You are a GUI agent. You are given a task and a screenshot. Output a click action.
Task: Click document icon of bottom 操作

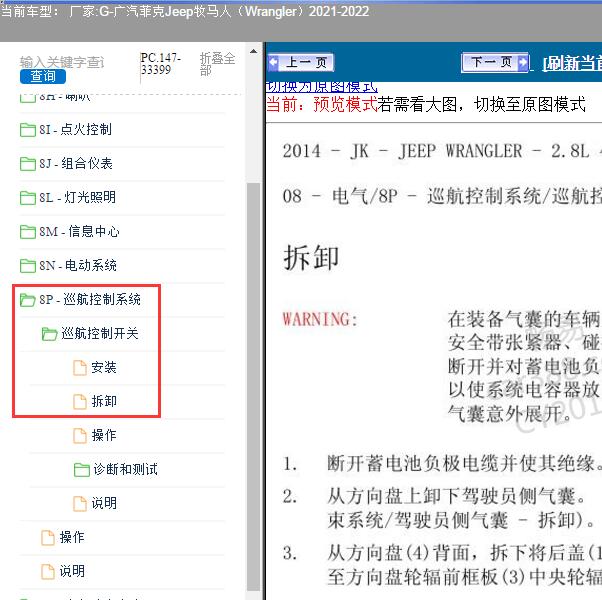click(48, 537)
